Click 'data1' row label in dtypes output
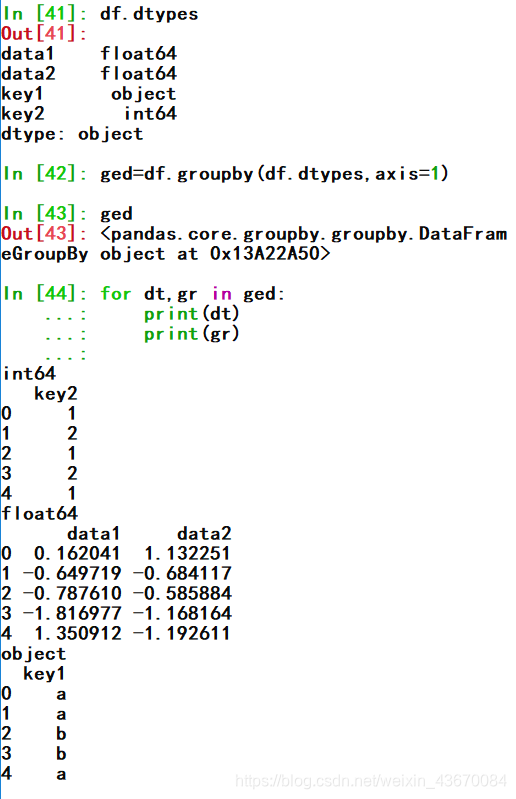This screenshot has height=799, width=516. pyautogui.click(x=28, y=54)
